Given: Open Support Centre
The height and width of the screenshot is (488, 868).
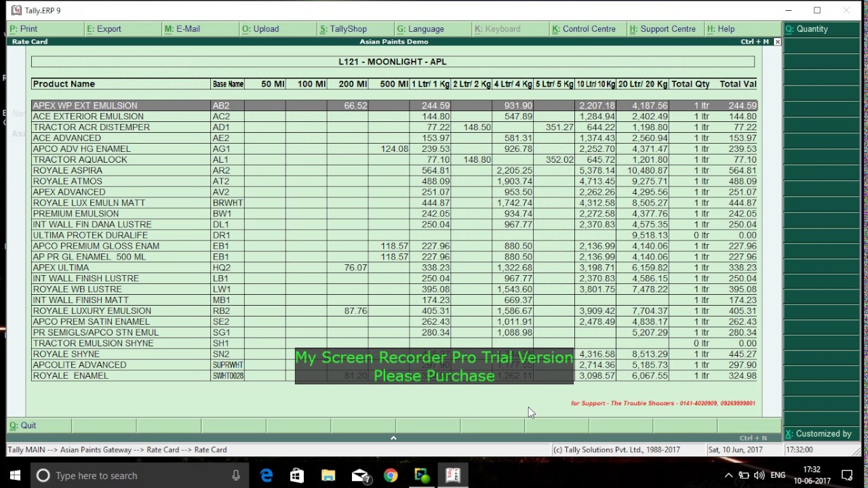Looking at the screenshot, I should tap(663, 29).
